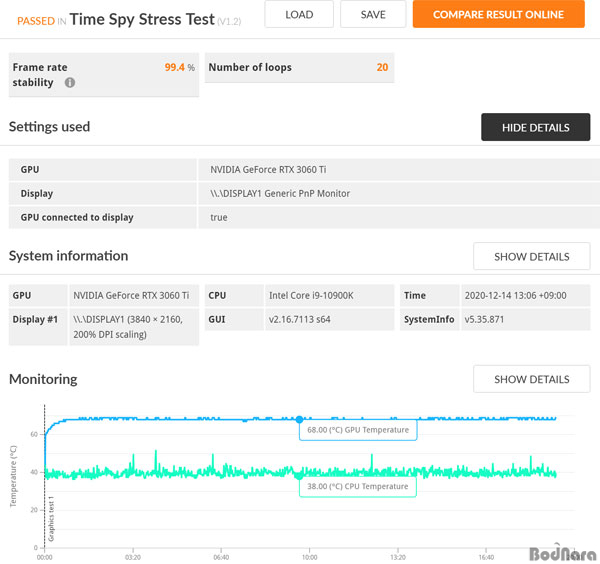Click the 60 tick on temperature axis
This screenshot has height=564, width=600.
click(x=34, y=434)
